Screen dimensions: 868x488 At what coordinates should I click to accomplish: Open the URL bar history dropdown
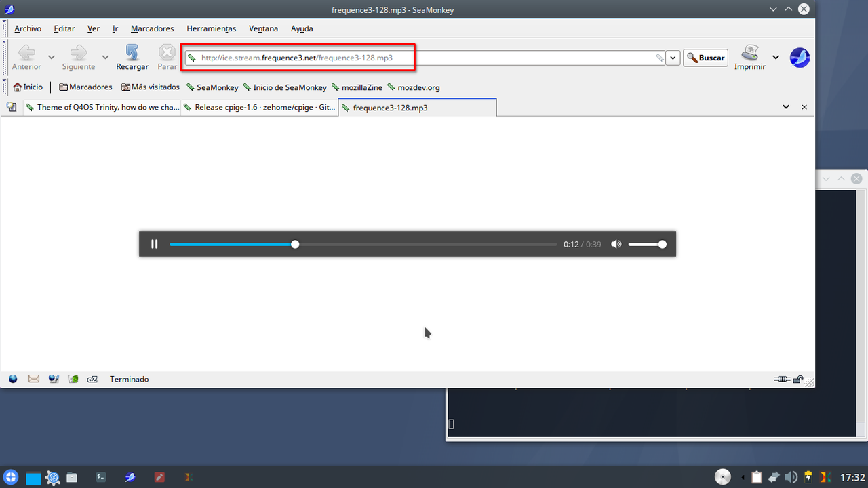click(x=673, y=58)
